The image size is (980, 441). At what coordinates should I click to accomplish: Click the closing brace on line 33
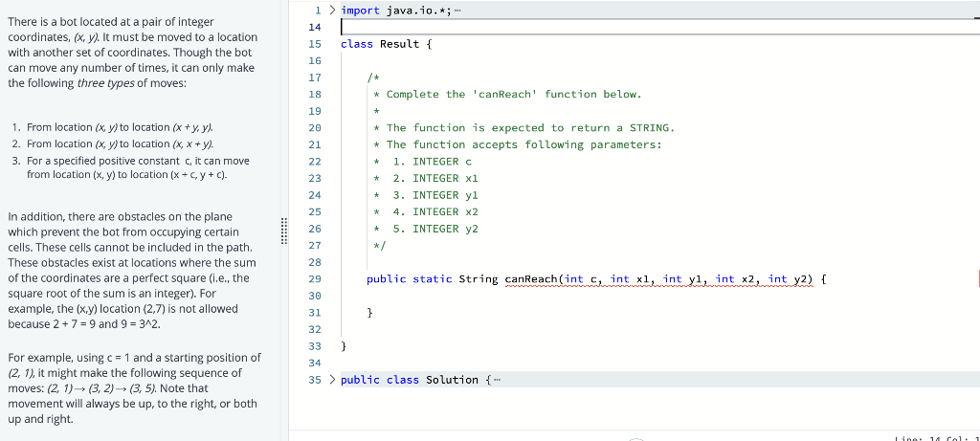pos(344,346)
